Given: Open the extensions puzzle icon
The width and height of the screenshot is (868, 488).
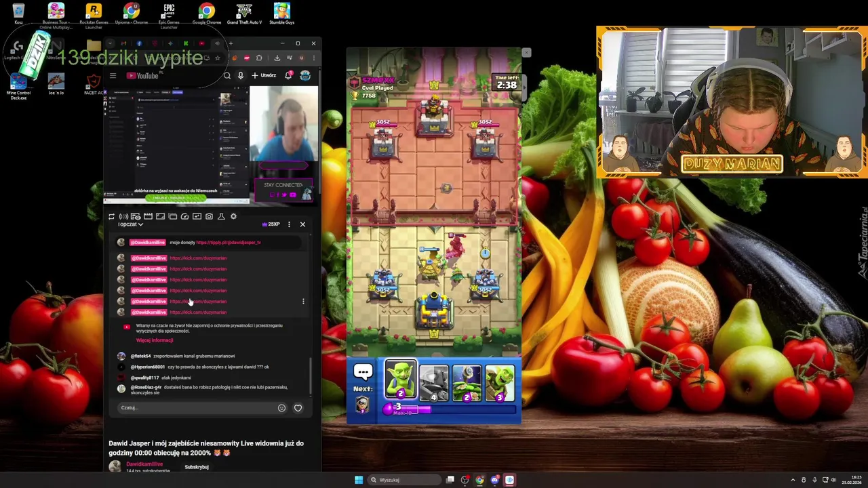Looking at the screenshot, I should pyautogui.click(x=259, y=58).
